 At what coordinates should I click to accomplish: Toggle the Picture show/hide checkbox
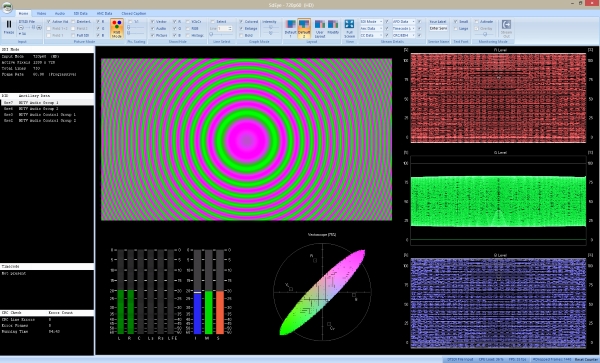(153, 35)
